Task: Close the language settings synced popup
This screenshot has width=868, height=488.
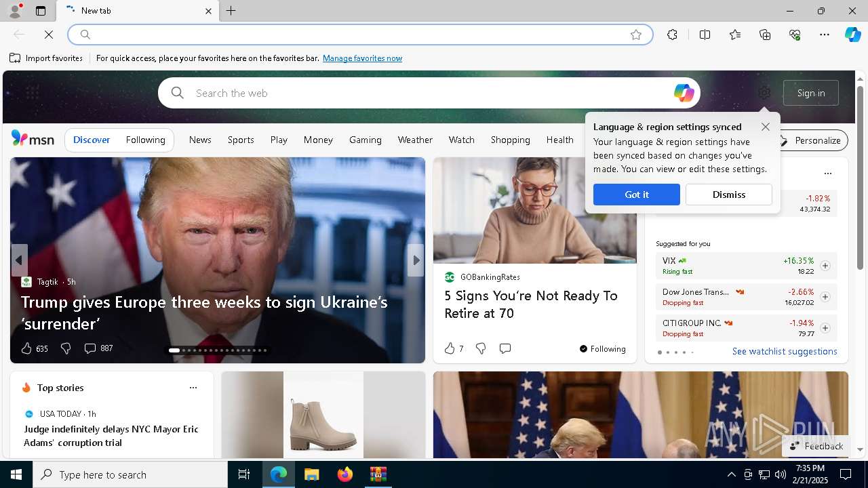Action: (766, 127)
